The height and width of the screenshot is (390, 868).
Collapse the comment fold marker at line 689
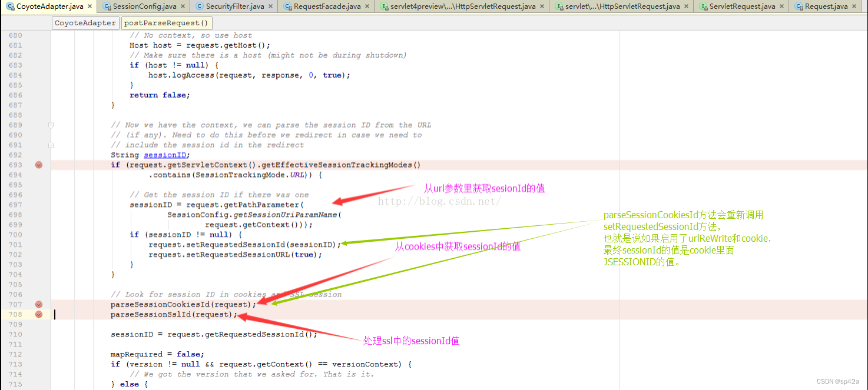[51, 125]
